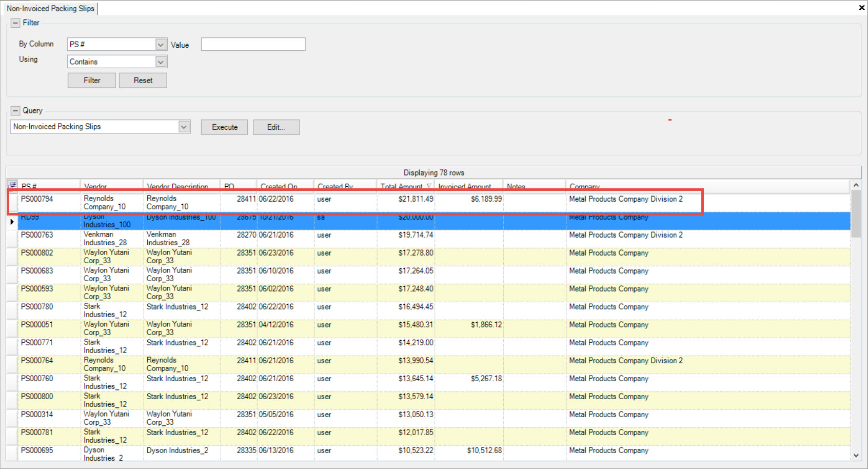Click the vertical scrollbar thumb

click(856, 214)
